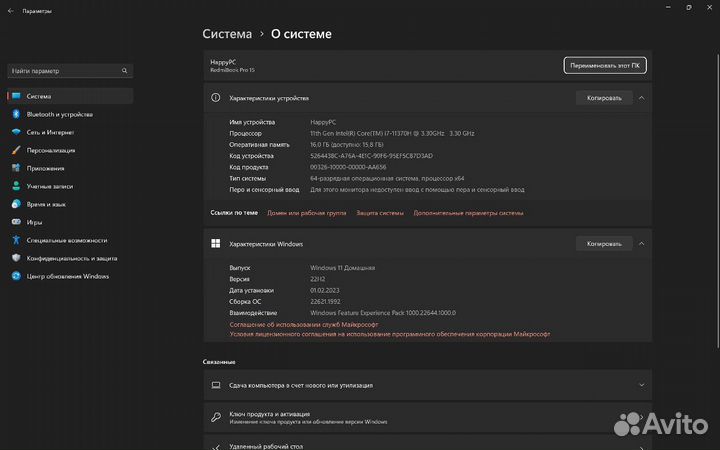Image resolution: width=720 pixels, height=450 pixels.
Task: Open the Домен или рабочая группа link
Action: point(306,213)
